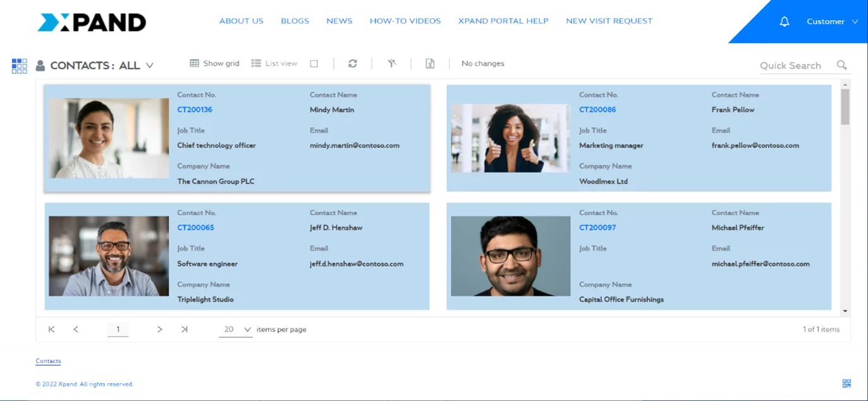Switch to Show grid view
This screenshot has width=868, height=401.
215,63
